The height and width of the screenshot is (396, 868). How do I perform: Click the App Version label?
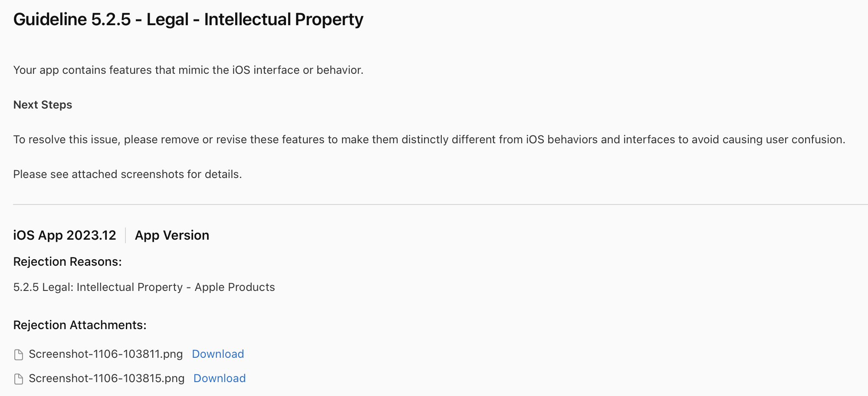pyautogui.click(x=172, y=235)
